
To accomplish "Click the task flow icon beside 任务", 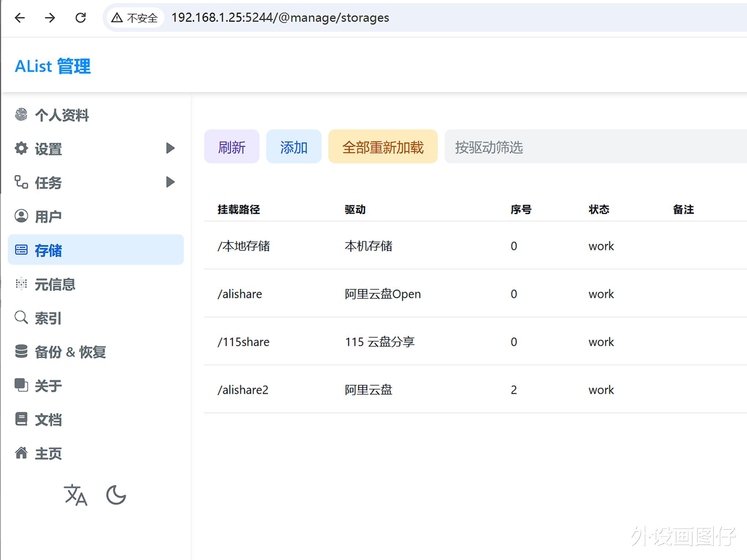I will 21,182.
